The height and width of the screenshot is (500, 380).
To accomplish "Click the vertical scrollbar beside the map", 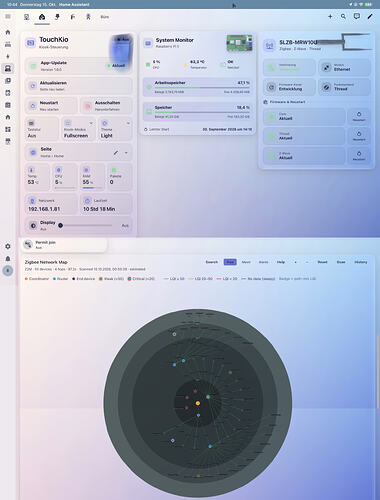I will 378,371.
